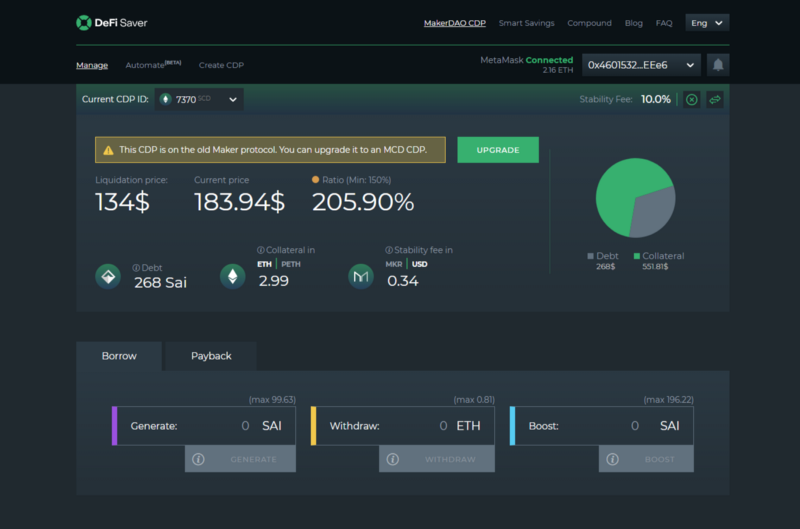Viewport: 800px width, 529px height.
Task: Click the Withdraw ETH amount field
Action: (403, 426)
